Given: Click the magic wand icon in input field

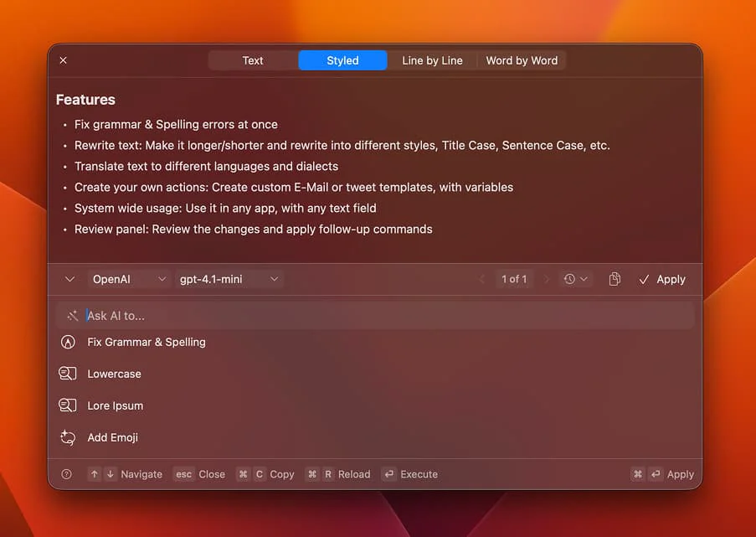Looking at the screenshot, I should (x=71, y=315).
